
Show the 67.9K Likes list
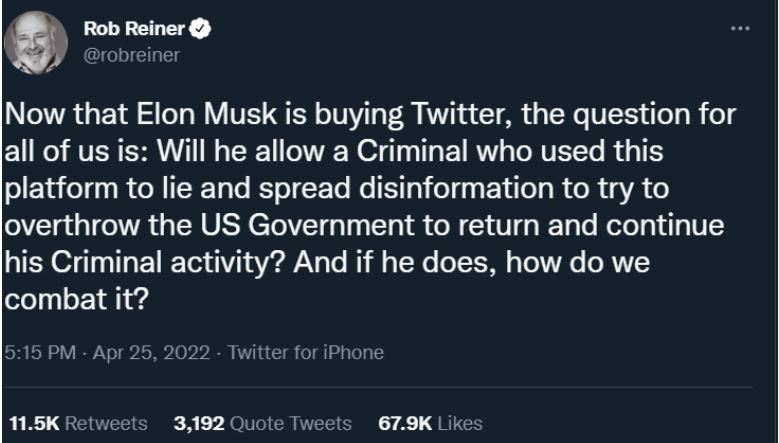(x=430, y=423)
